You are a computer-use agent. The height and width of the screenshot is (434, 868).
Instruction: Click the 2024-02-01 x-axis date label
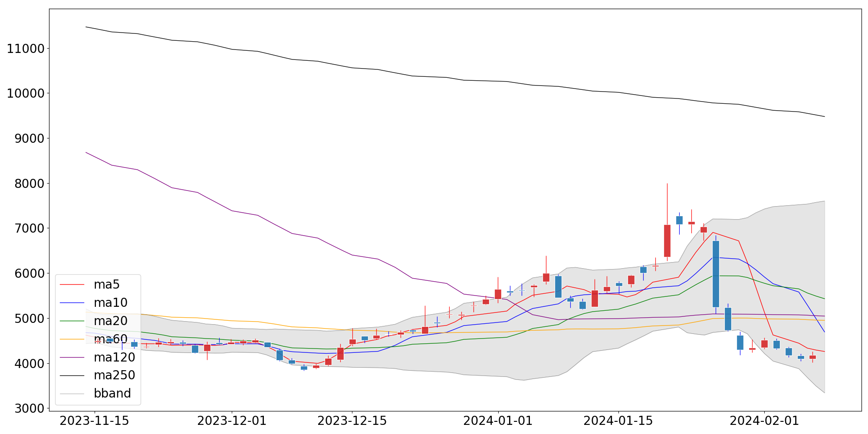tap(764, 421)
